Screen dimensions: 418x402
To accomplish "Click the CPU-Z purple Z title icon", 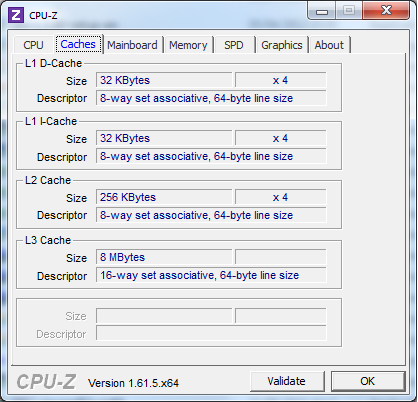I will coord(16,15).
